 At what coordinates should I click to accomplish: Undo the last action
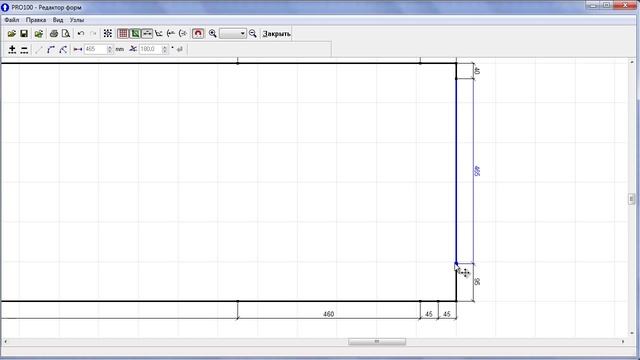81,33
